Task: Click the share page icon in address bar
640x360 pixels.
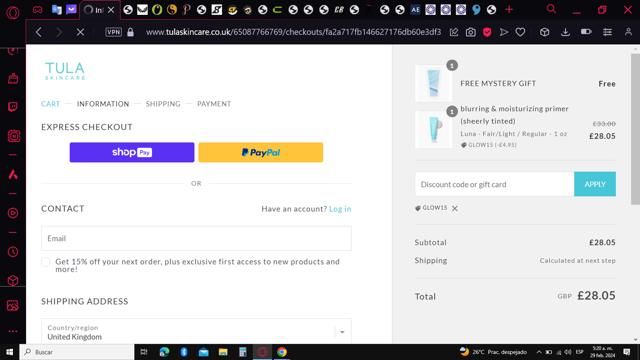Action: [x=454, y=32]
